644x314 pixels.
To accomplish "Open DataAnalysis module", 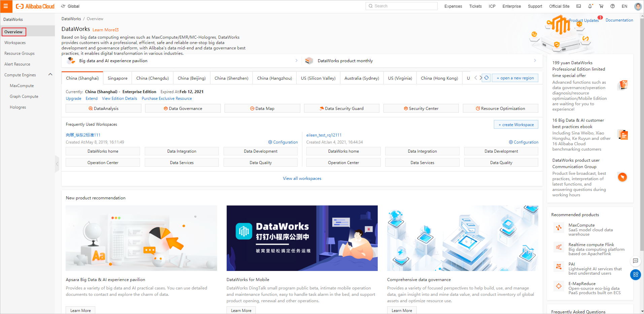I will click(x=103, y=108).
